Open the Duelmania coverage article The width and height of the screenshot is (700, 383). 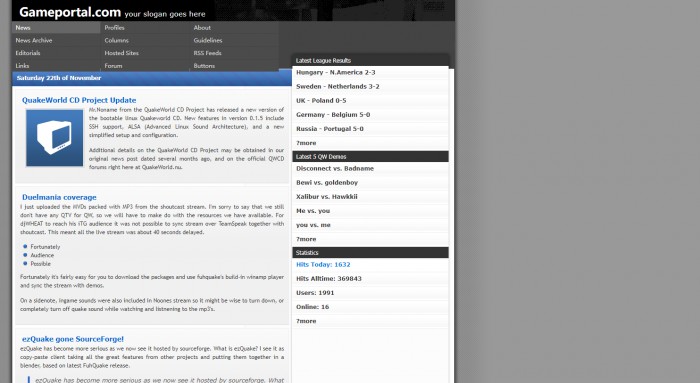pos(59,197)
